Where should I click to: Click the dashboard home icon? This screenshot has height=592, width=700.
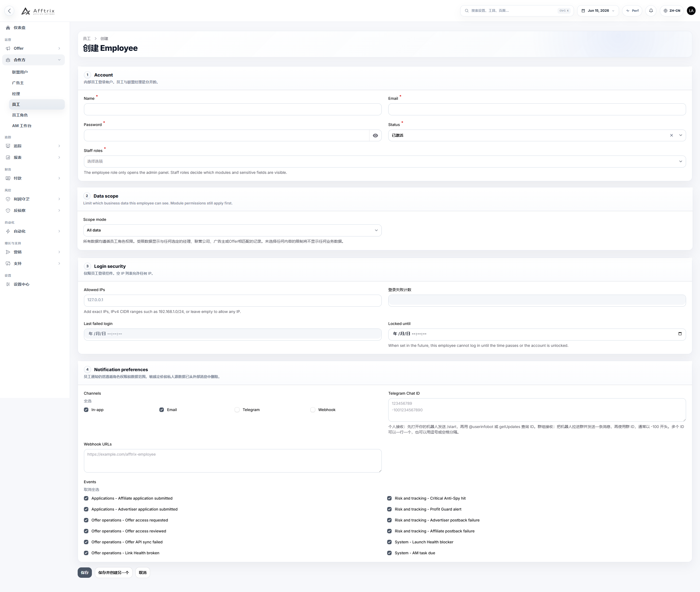8,28
